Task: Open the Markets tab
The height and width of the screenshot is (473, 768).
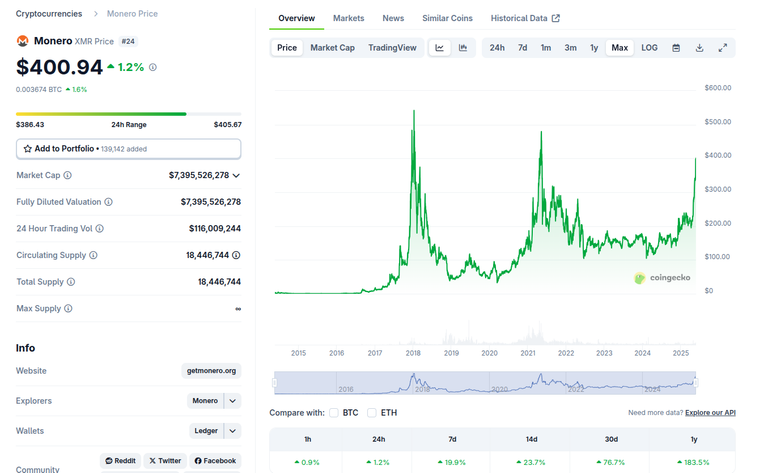Action: point(349,18)
